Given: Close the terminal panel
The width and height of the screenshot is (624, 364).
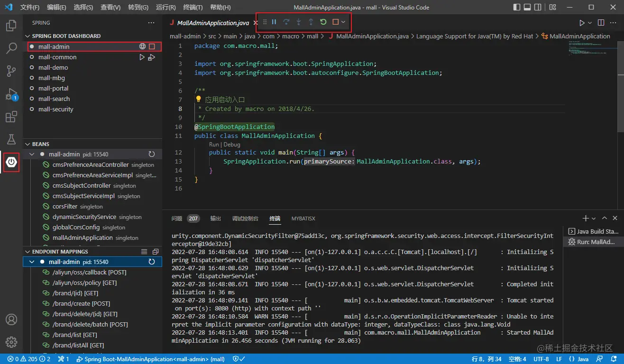Looking at the screenshot, I should [x=615, y=218].
